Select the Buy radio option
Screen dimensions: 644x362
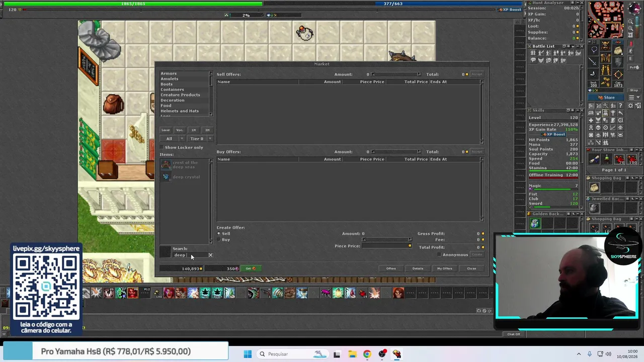click(219, 240)
